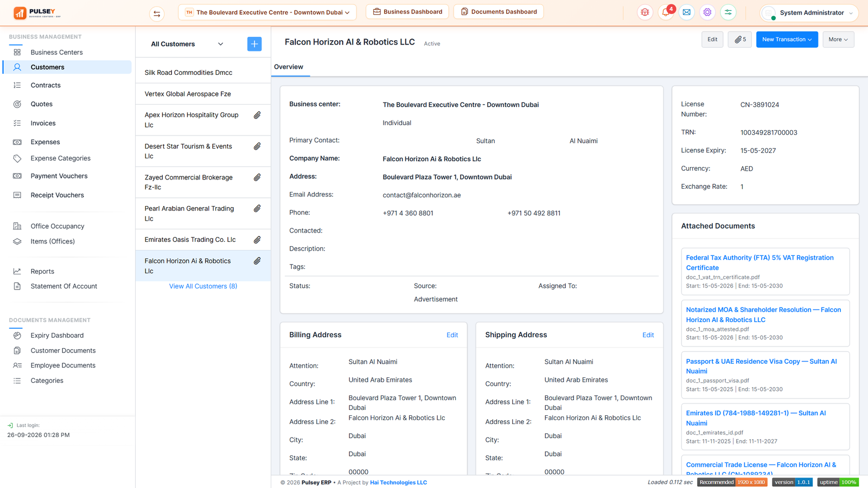Click the swap/toggle sidebar icon in header
The height and width of the screenshot is (488, 868).
[157, 14]
